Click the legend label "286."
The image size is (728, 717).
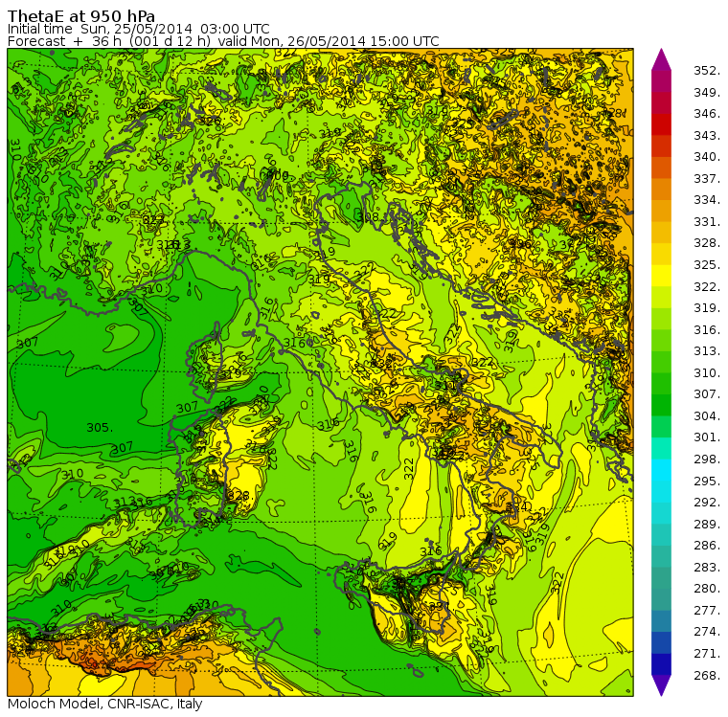click(x=707, y=546)
